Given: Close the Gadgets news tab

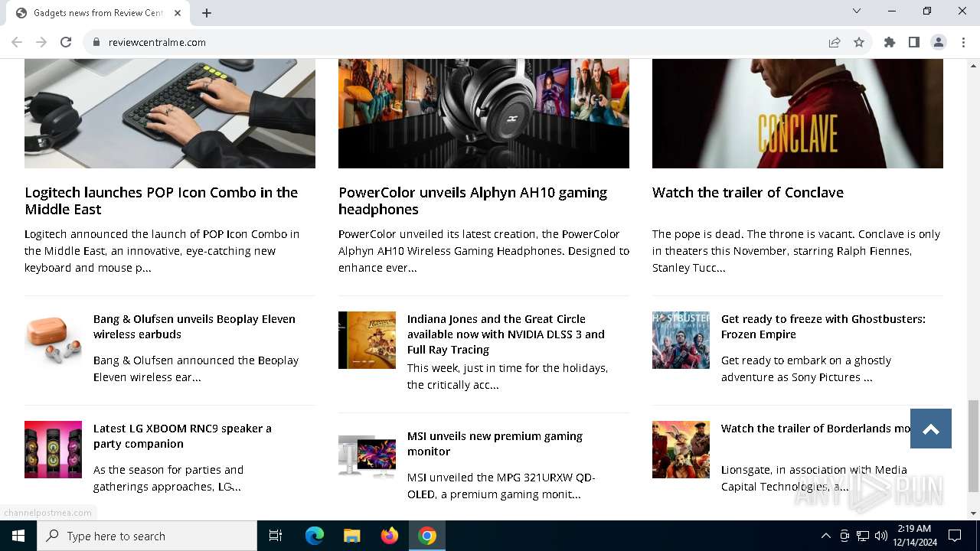Looking at the screenshot, I should tap(178, 13).
